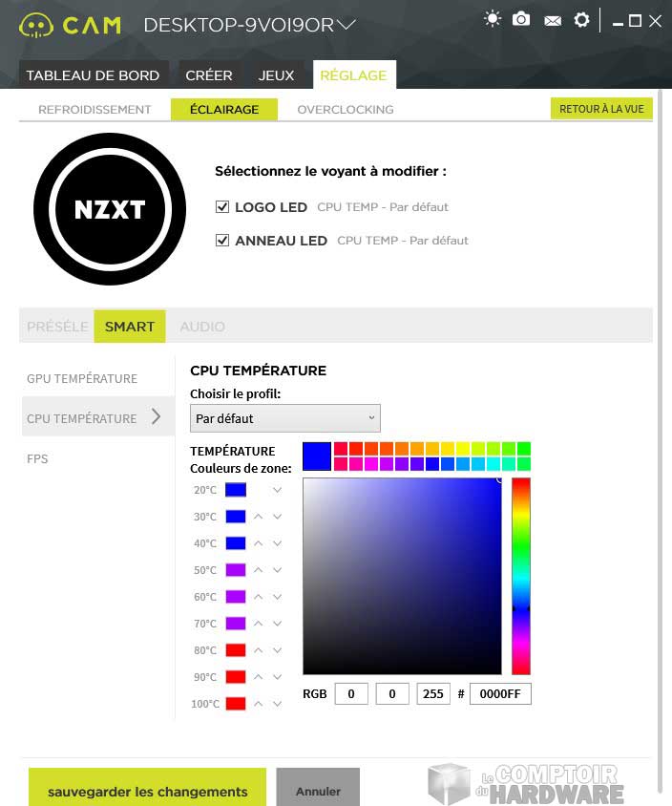
Task: Select the 20°C blue color swatch
Action: [x=236, y=490]
